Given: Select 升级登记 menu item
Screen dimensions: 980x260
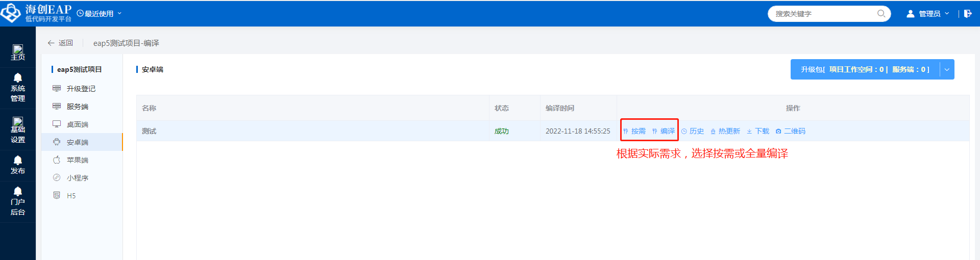Looking at the screenshot, I should click(x=81, y=89).
